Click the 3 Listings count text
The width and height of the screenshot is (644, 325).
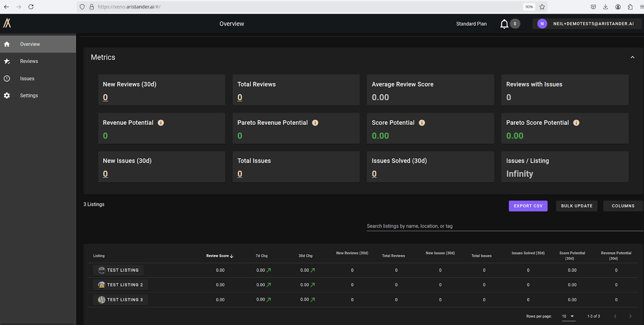coord(94,205)
